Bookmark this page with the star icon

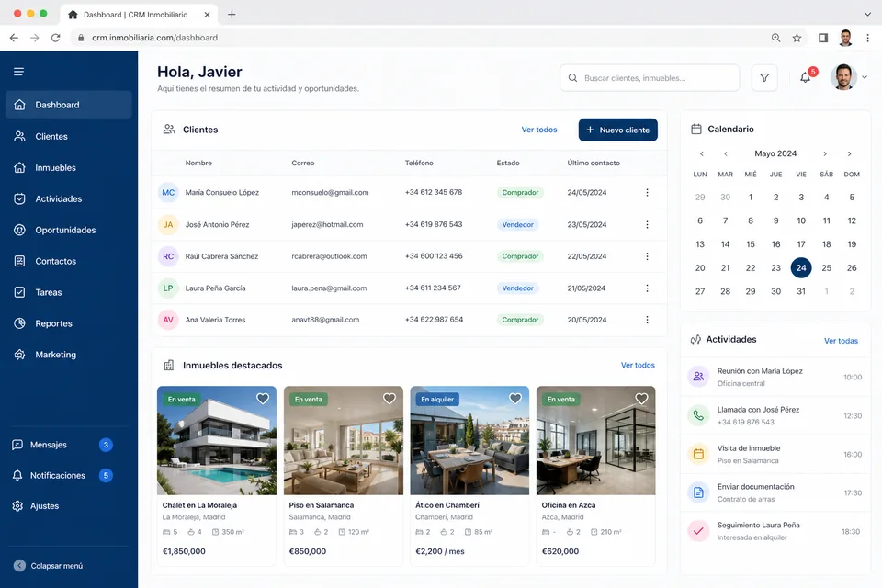pyautogui.click(x=797, y=38)
